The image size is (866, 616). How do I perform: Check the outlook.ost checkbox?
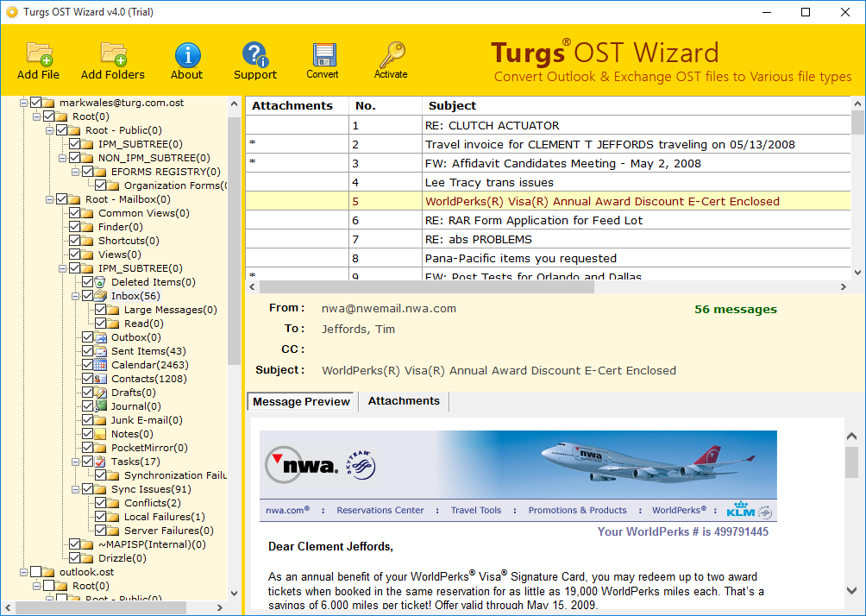click(36, 572)
